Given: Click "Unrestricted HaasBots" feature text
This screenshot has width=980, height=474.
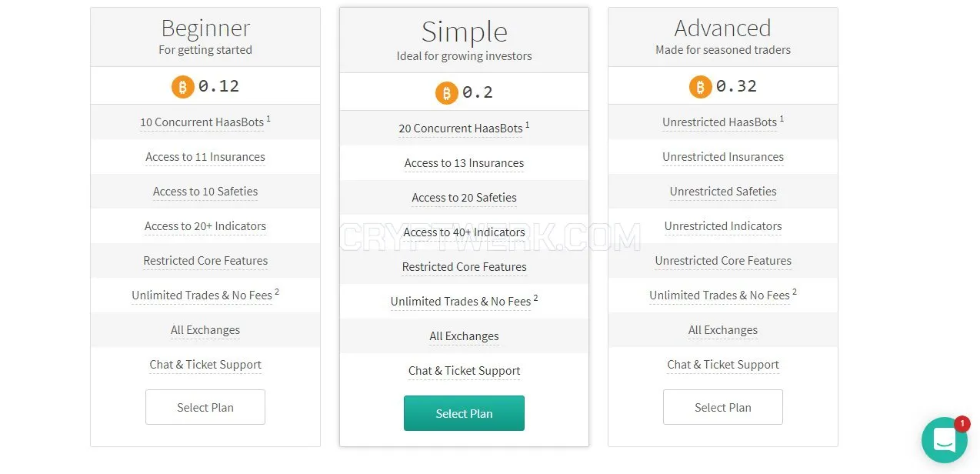Looking at the screenshot, I should (x=720, y=122).
